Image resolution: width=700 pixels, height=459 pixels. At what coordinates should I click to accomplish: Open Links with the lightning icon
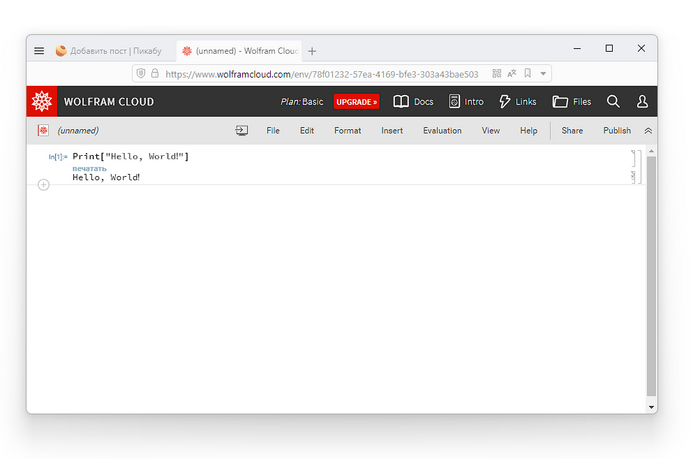click(x=517, y=102)
